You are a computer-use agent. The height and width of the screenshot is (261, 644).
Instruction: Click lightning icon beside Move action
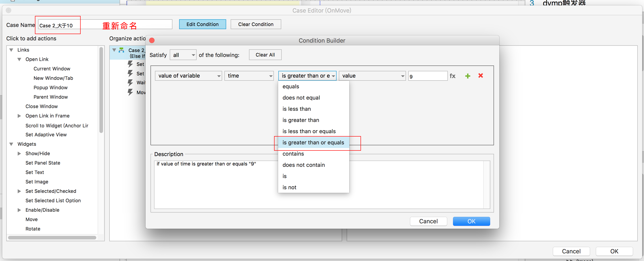click(x=130, y=92)
